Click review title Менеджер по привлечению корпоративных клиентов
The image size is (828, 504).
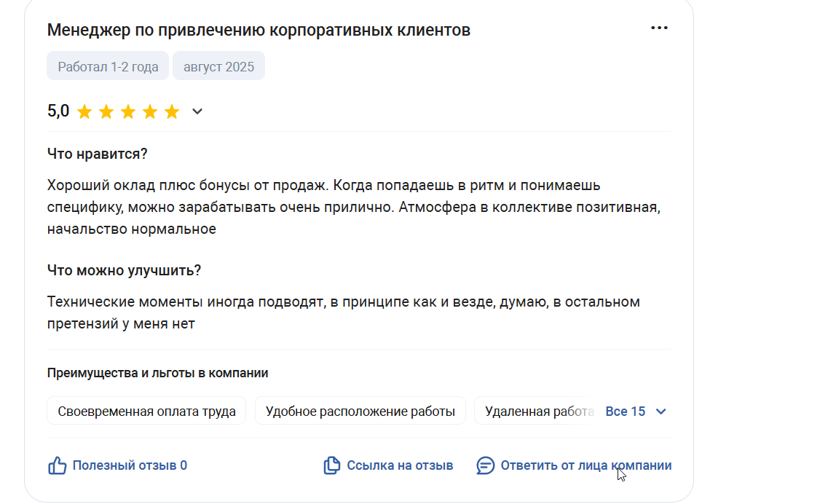coord(259,30)
